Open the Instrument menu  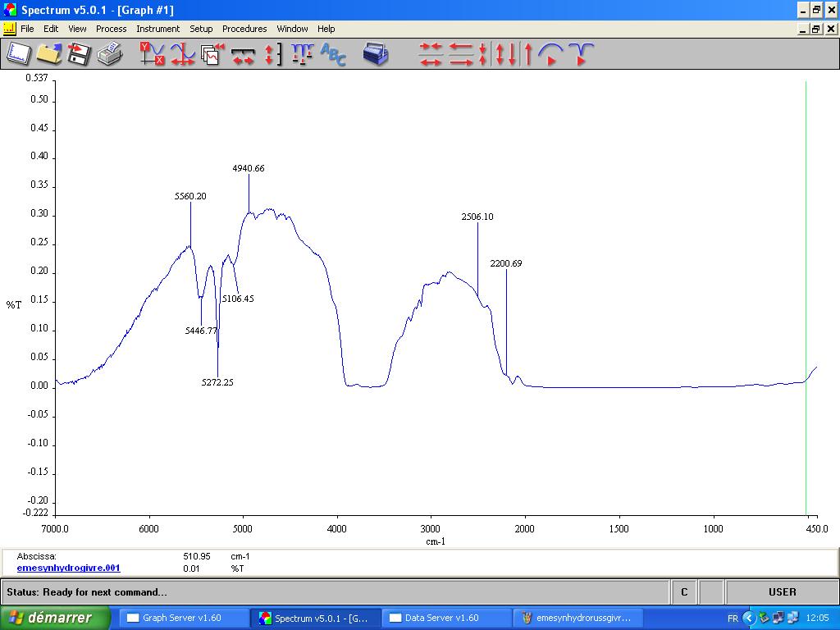coord(157,29)
